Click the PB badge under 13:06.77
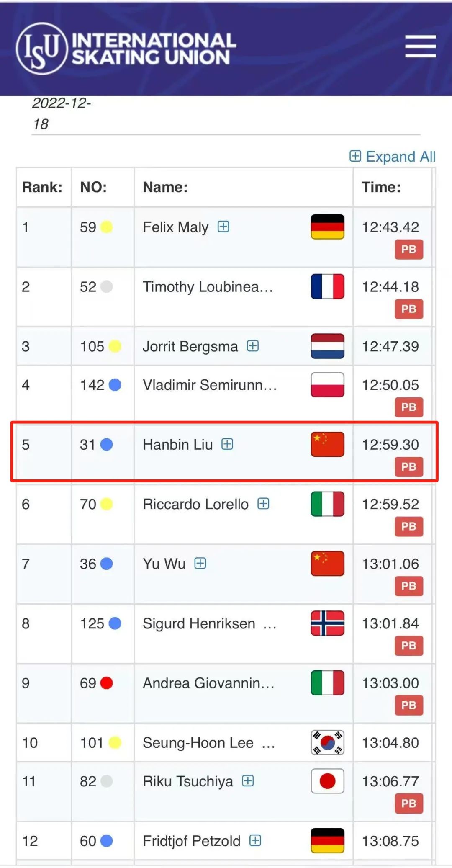 tap(409, 804)
